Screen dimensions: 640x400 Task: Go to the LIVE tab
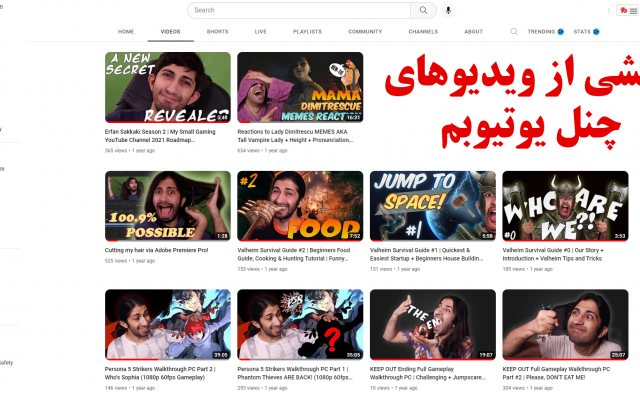(x=260, y=32)
